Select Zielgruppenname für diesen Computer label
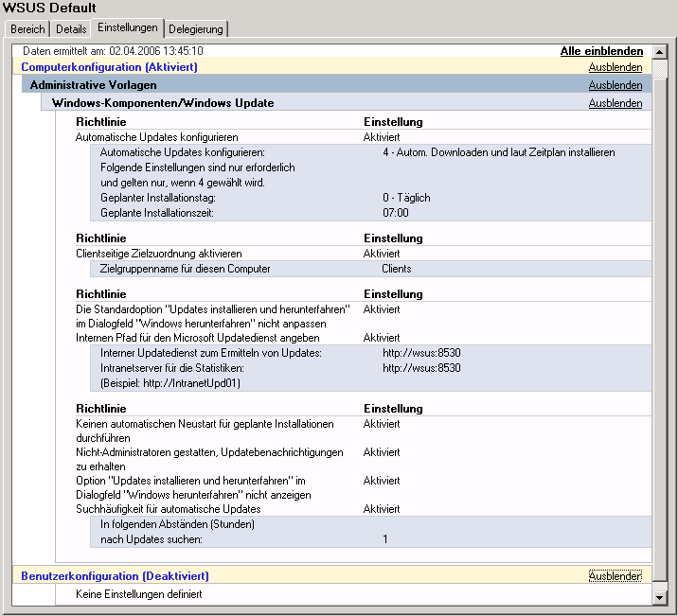The image size is (678, 616). pyautogui.click(x=185, y=269)
